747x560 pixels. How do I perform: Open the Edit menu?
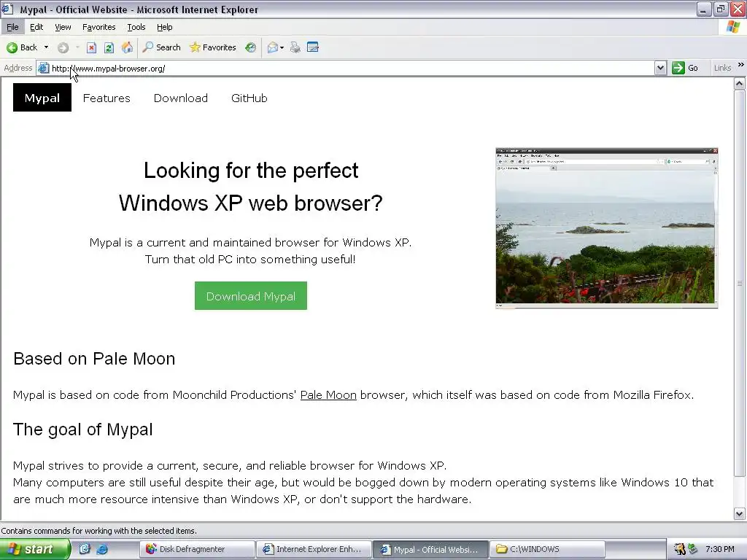coord(36,27)
